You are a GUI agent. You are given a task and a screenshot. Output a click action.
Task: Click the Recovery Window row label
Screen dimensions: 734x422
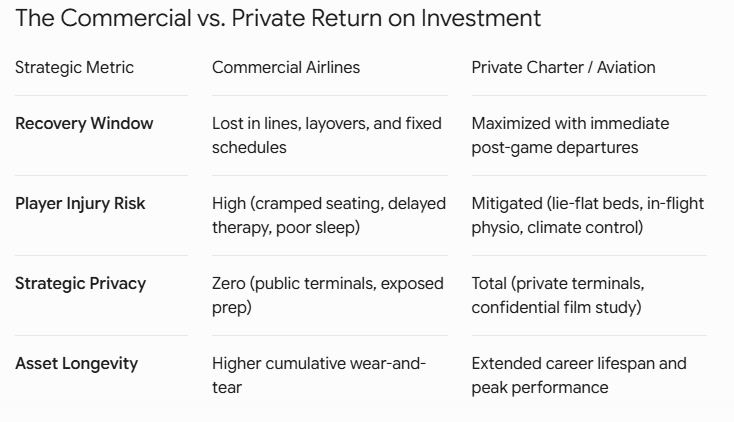coord(84,124)
